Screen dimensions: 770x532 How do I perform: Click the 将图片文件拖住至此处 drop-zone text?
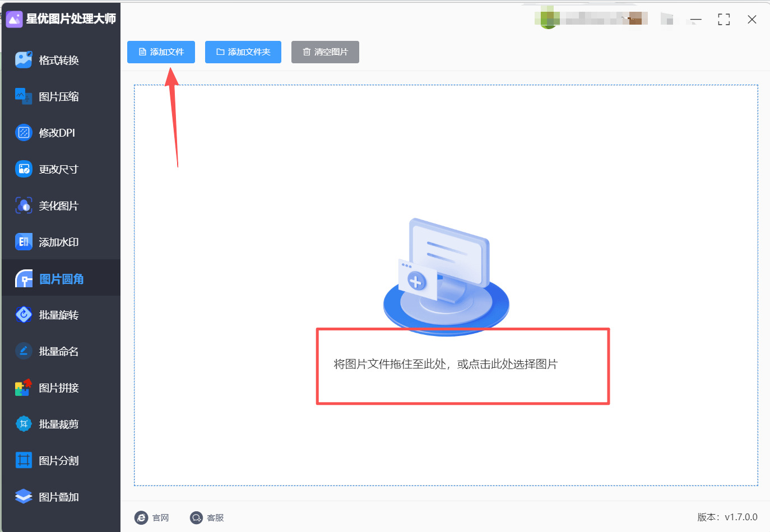click(446, 365)
